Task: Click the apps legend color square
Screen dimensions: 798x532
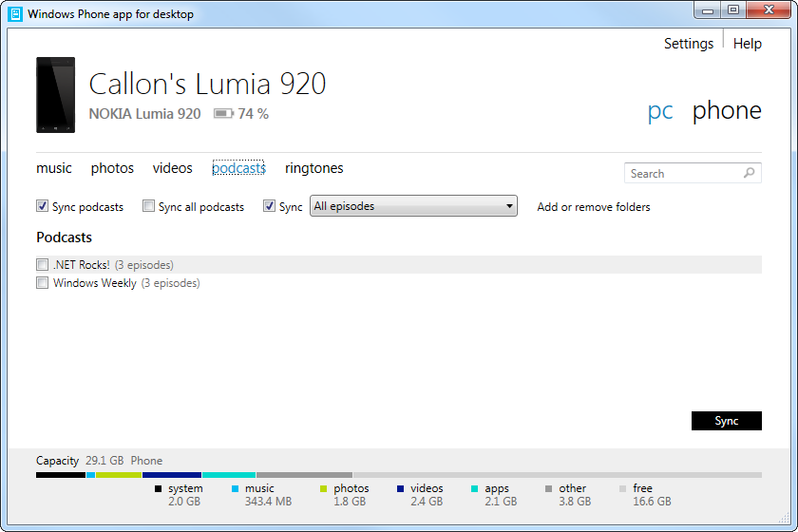Action: pyautogui.click(x=474, y=489)
